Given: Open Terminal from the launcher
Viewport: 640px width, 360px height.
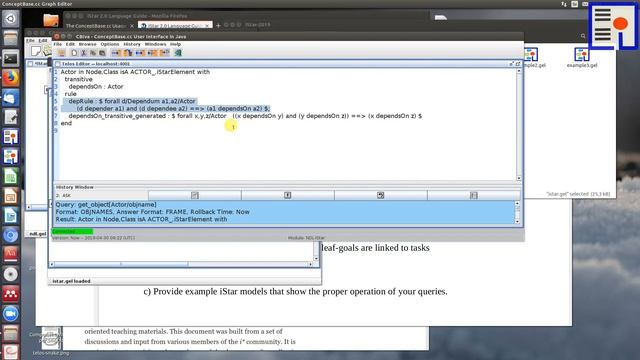Looking at the screenshot, I should point(11,58).
